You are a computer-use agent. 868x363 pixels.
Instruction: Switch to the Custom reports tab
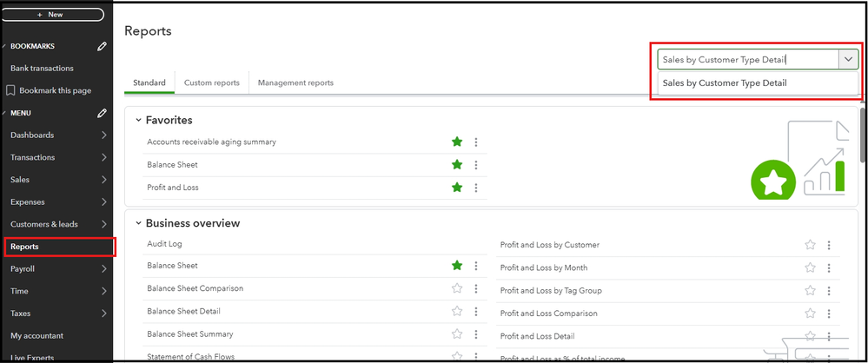[x=212, y=82]
